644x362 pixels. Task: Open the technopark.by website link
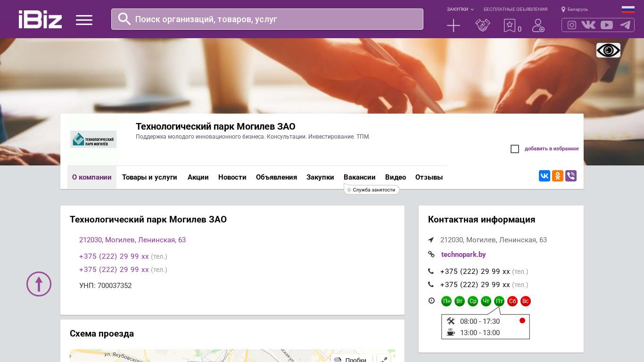point(463,255)
